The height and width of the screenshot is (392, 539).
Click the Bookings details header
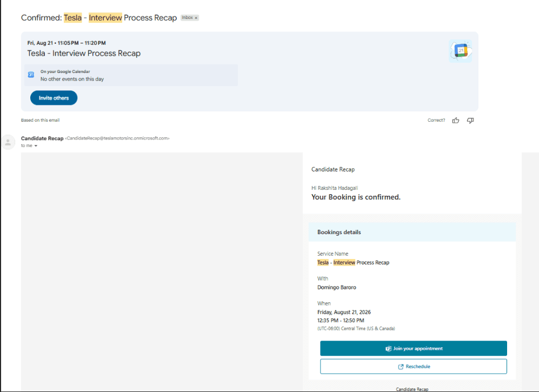pos(412,232)
